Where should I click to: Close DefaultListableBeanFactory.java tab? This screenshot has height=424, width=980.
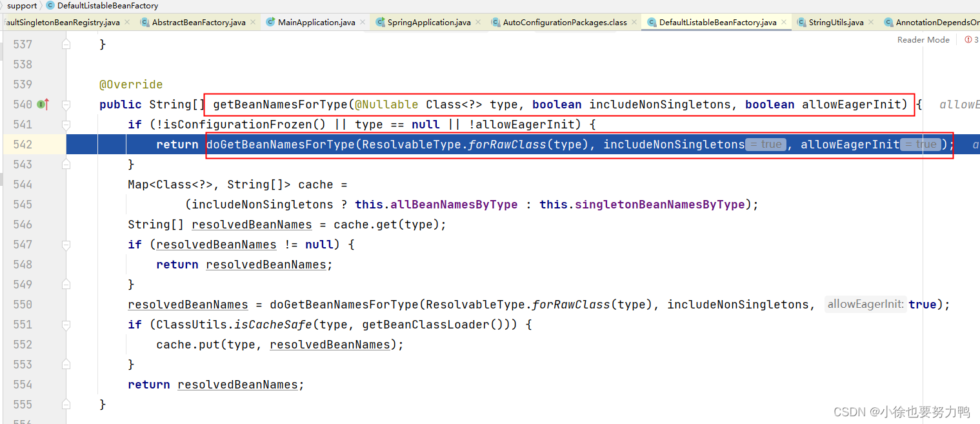pos(785,22)
